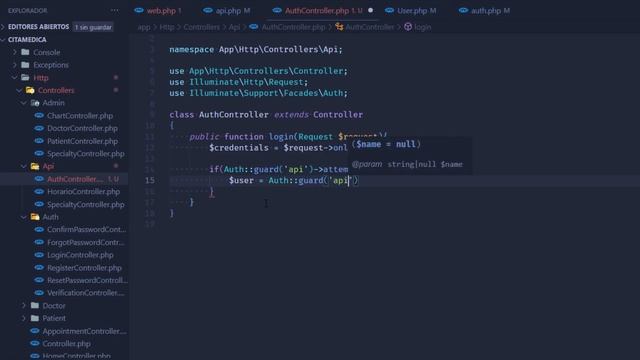Click '$credentials' variable in code
The height and width of the screenshot is (360, 640).
click(x=239, y=148)
